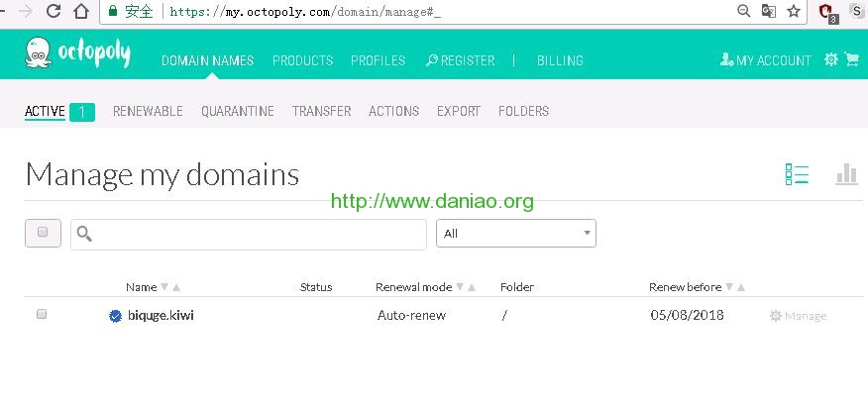Open the All filter dropdown

pos(516,234)
